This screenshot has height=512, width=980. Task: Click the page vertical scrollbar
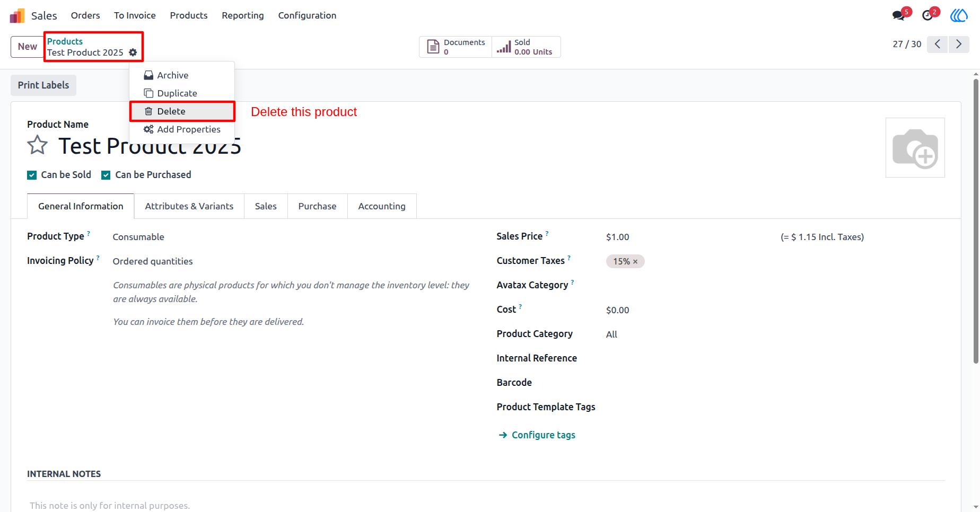pos(976,222)
